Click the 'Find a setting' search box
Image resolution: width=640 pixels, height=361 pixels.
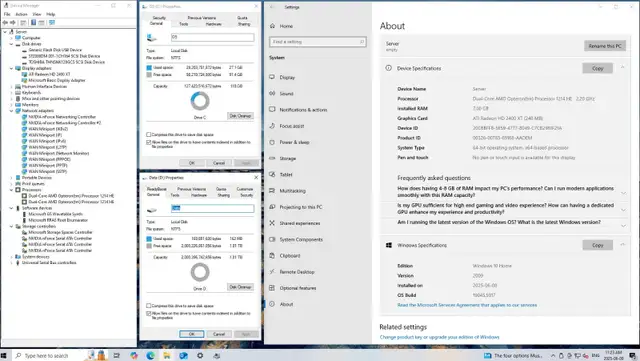[x=318, y=42]
